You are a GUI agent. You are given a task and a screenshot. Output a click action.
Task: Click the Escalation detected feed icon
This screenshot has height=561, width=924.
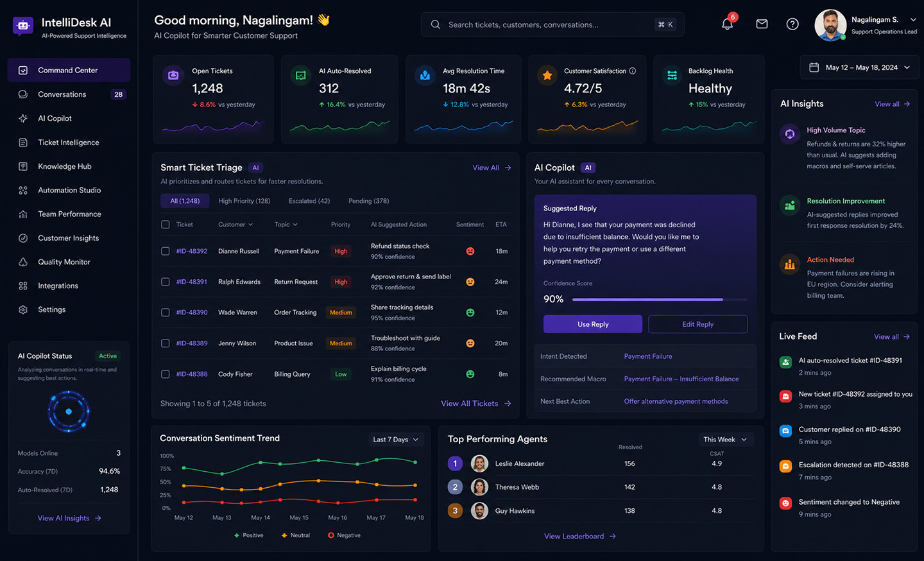tap(785, 467)
